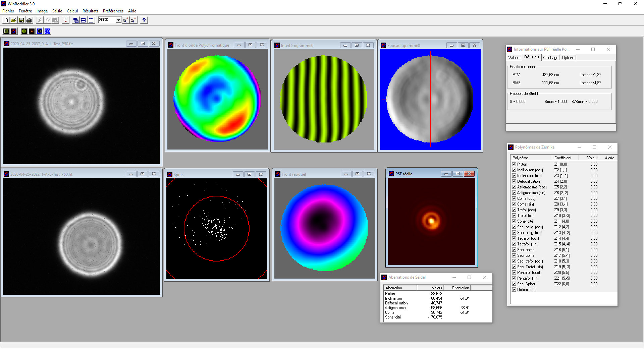The width and height of the screenshot is (644, 349).
Task: Click the printer icon in the toolbar
Action: pos(29,20)
